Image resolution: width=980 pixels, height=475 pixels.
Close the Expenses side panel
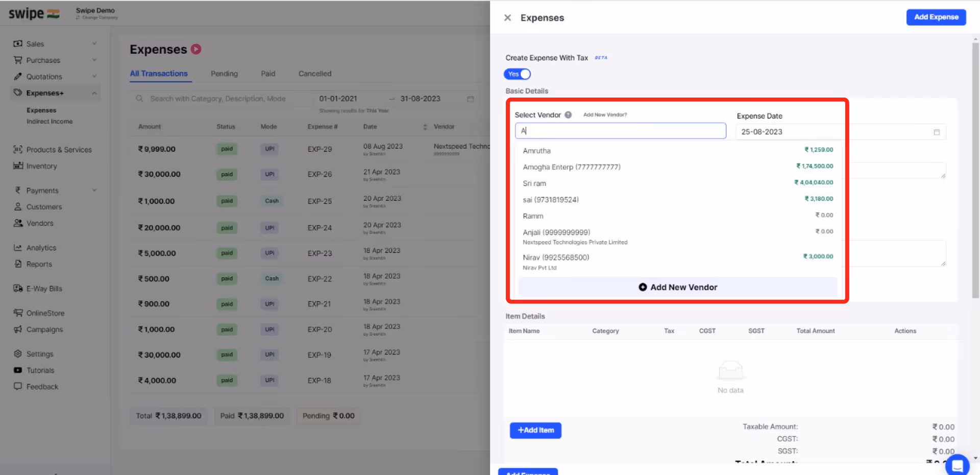coord(507,18)
